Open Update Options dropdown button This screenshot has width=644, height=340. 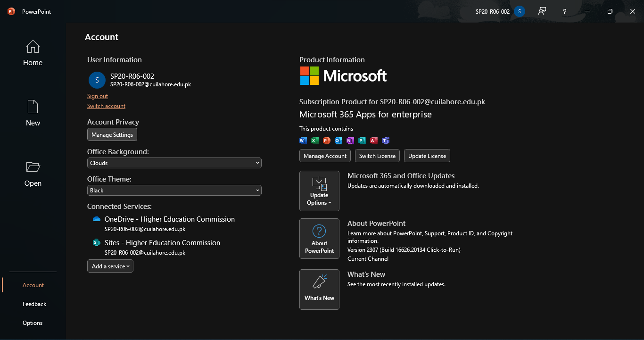point(319,191)
